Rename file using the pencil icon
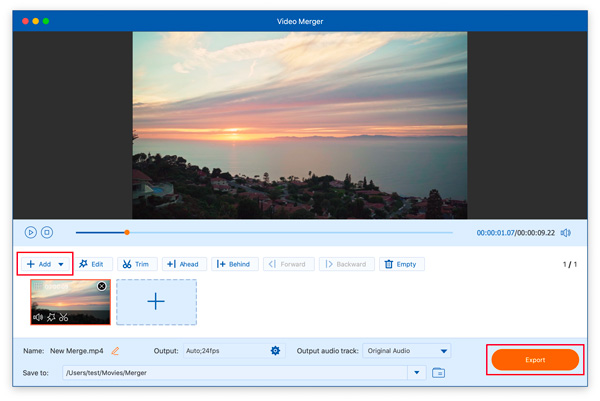This screenshot has height=401, width=600. coord(115,350)
